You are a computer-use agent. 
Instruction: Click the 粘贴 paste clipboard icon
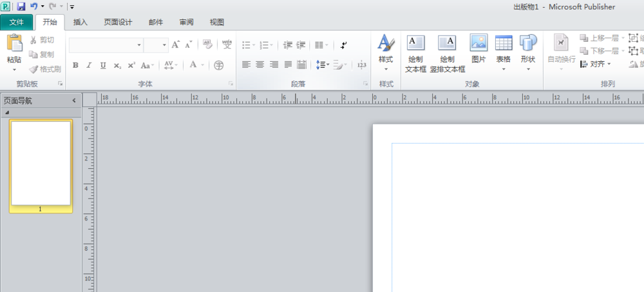coord(14,44)
